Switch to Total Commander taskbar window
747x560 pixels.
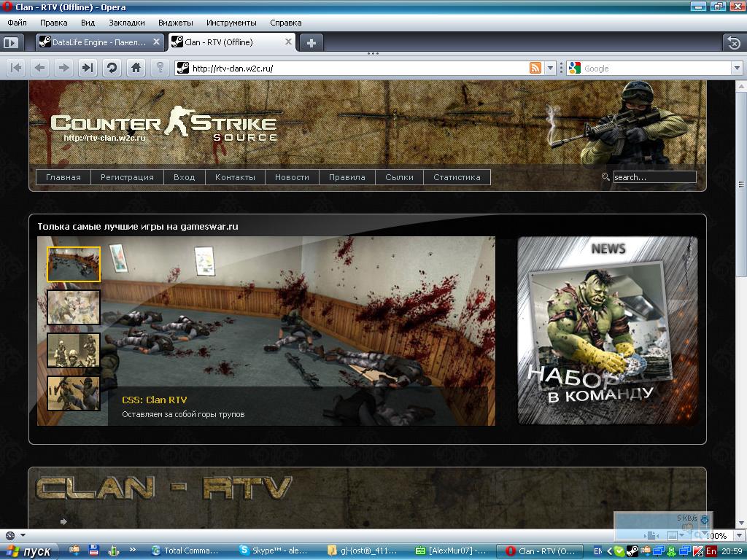click(x=185, y=551)
